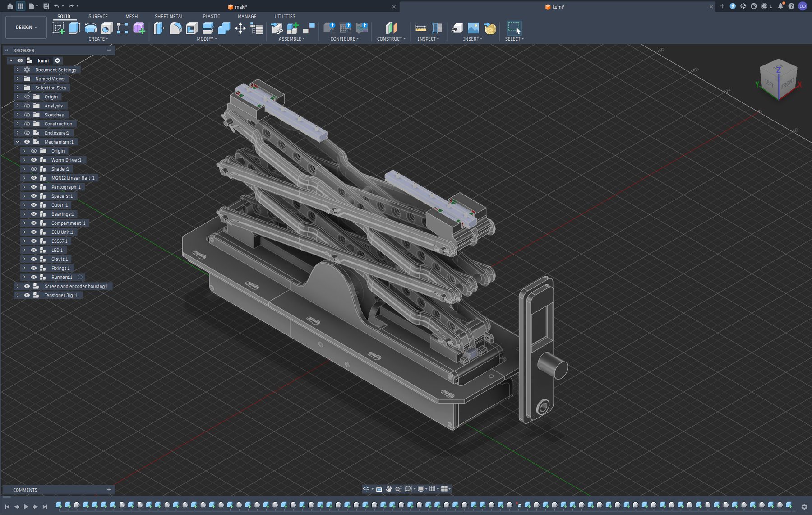Click the ViewCube FRONT face
The image size is (812, 515).
[x=787, y=84]
